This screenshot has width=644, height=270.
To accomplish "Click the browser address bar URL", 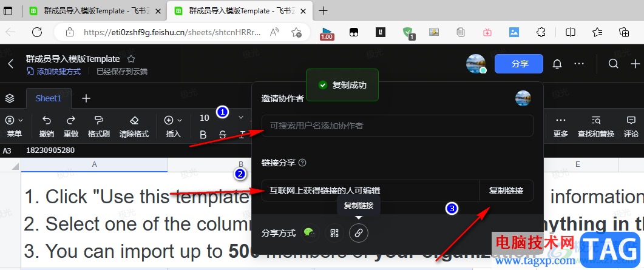I will [x=172, y=32].
